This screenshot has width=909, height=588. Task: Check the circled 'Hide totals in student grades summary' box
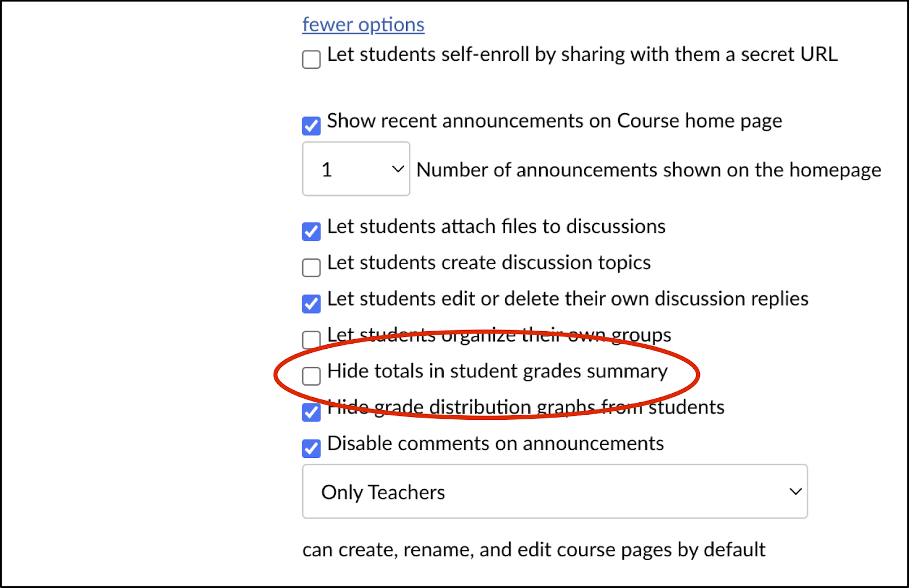click(x=311, y=376)
